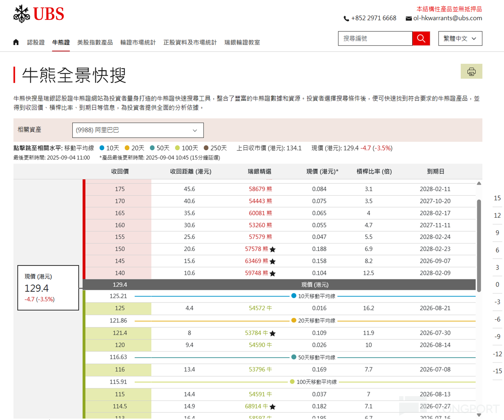This screenshot has height=420, width=504.
Task: Click the UBS logo
Action: pos(39,14)
